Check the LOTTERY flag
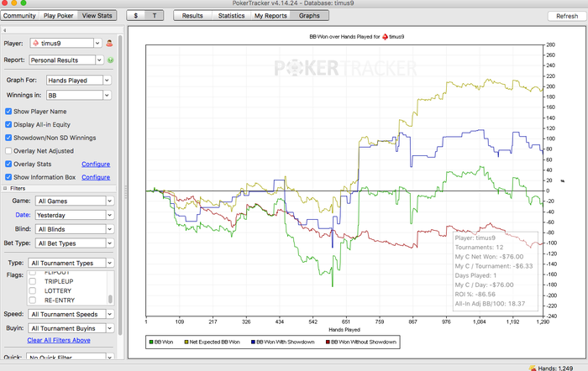This screenshot has width=588, height=371. [33, 290]
